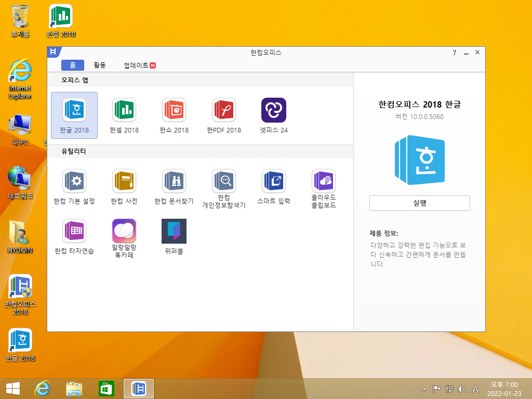The width and height of the screenshot is (532, 399).
Task: Open network tray icon
Action: pos(449,389)
